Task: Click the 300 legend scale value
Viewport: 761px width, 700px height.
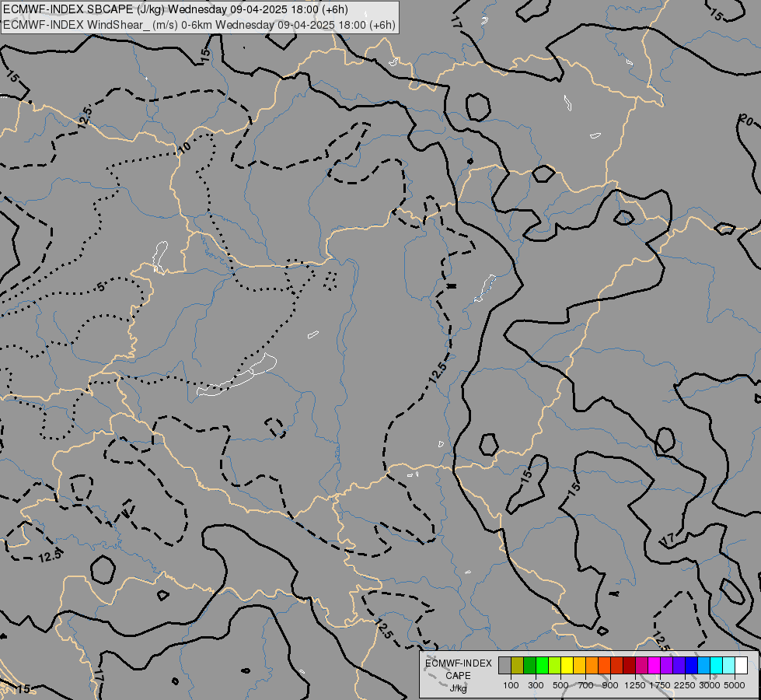Action: tap(536, 685)
